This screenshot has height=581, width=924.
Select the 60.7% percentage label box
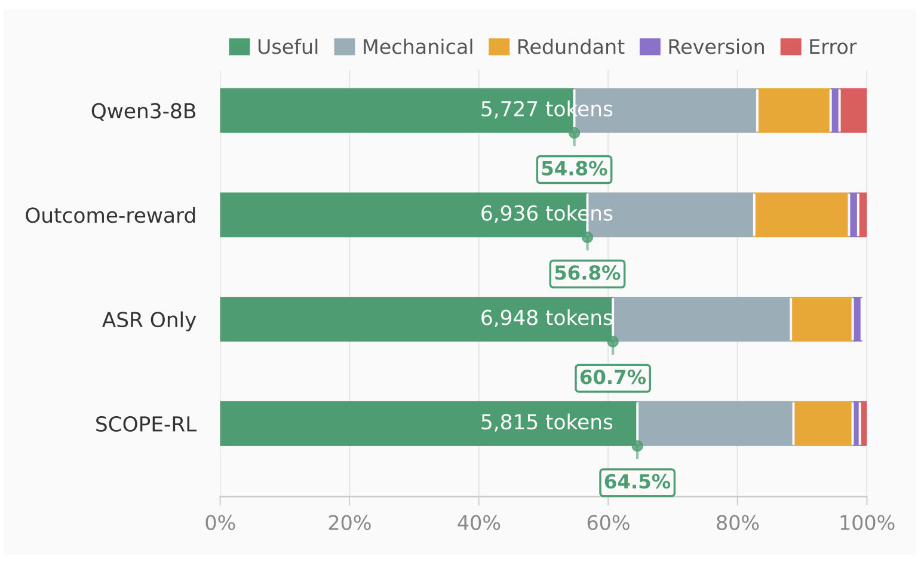pos(613,378)
